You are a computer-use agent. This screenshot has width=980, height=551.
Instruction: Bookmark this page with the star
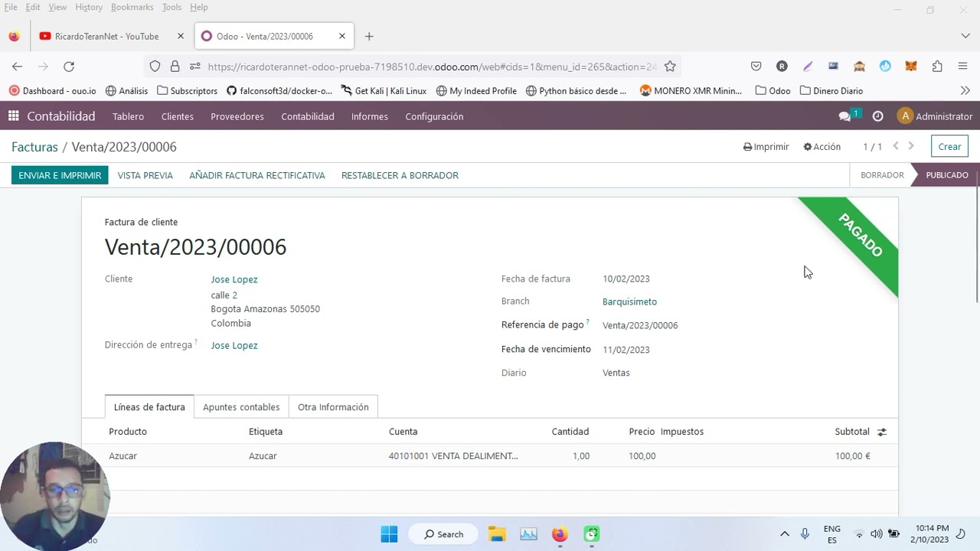pyautogui.click(x=670, y=67)
